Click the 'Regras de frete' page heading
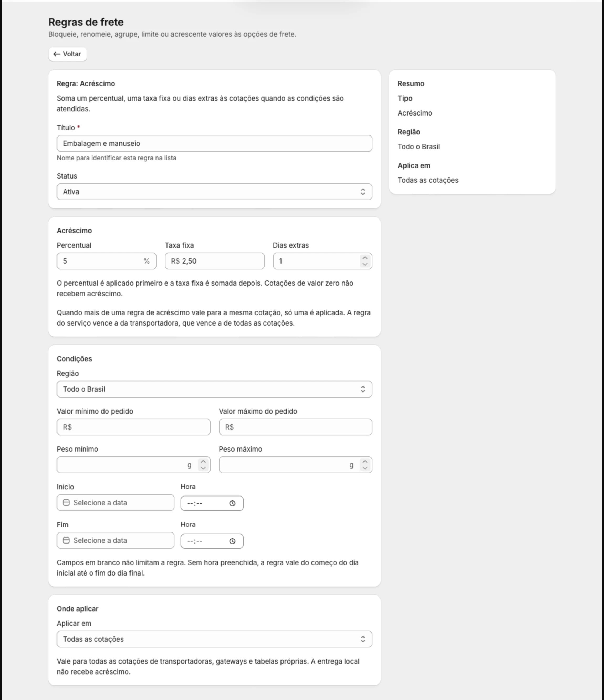Screen dimensions: 604x700 [86, 22]
